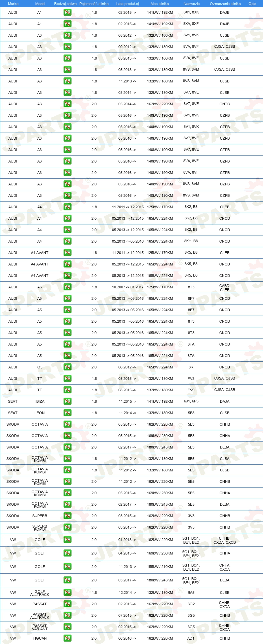This screenshot has height=644, width=263.
Task: Select engine code CABD, CJEB cell
Action: point(225,288)
